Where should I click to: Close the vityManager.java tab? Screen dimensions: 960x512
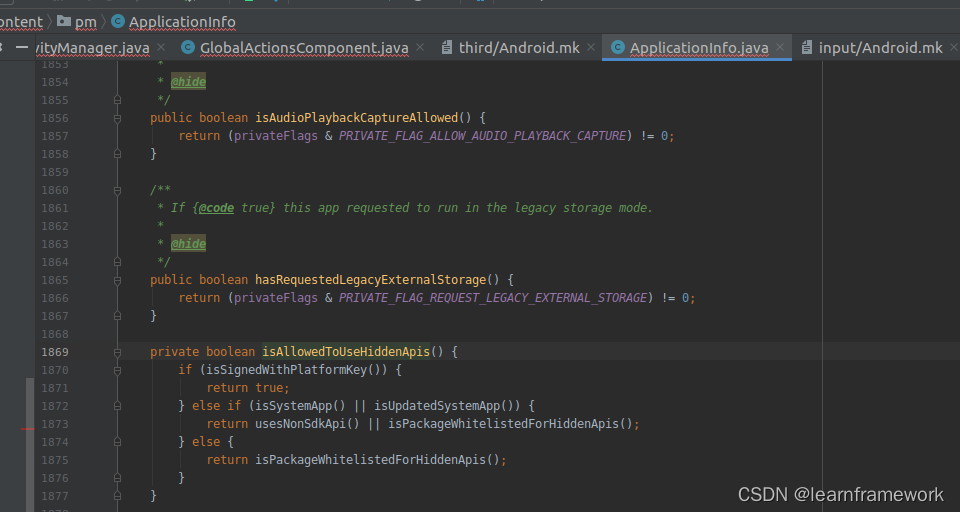[161, 47]
